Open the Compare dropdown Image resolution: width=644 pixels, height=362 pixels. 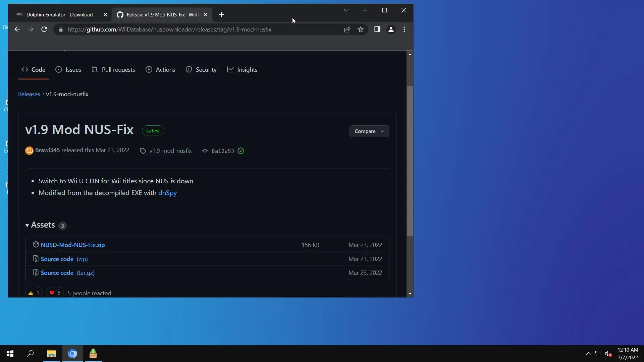(369, 131)
